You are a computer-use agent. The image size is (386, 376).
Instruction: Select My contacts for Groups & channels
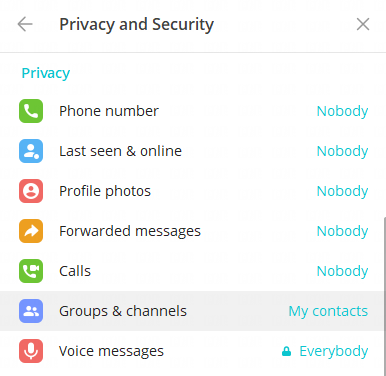click(x=328, y=311)
